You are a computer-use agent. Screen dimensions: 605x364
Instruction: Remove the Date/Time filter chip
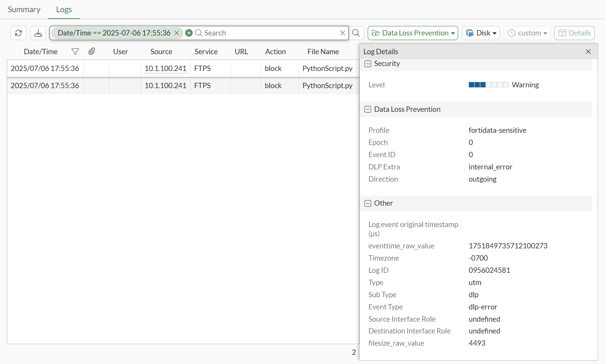[177, 33]
